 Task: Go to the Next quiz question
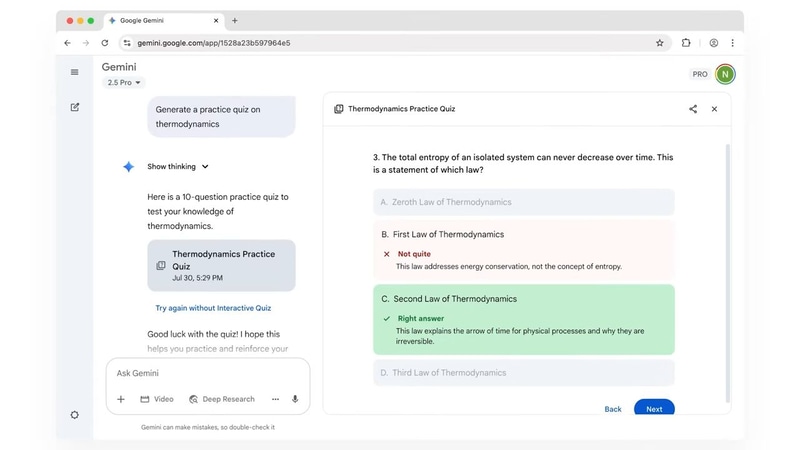[x=654, y=409]
